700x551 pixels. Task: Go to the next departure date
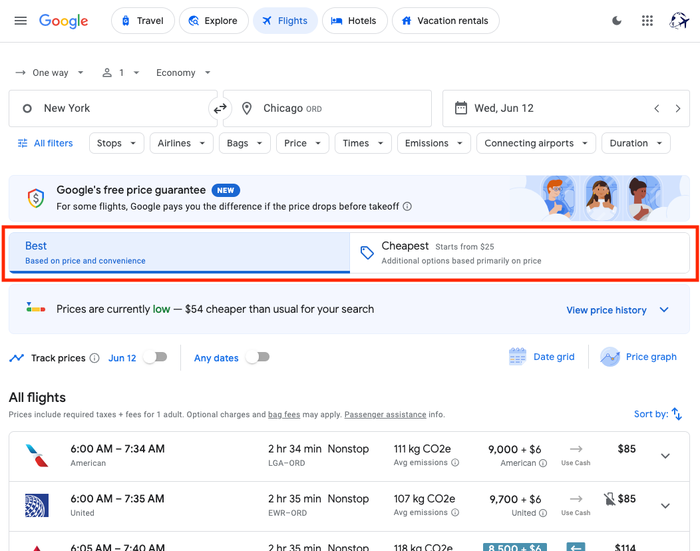pyautogui.click(x=678, y=109)
